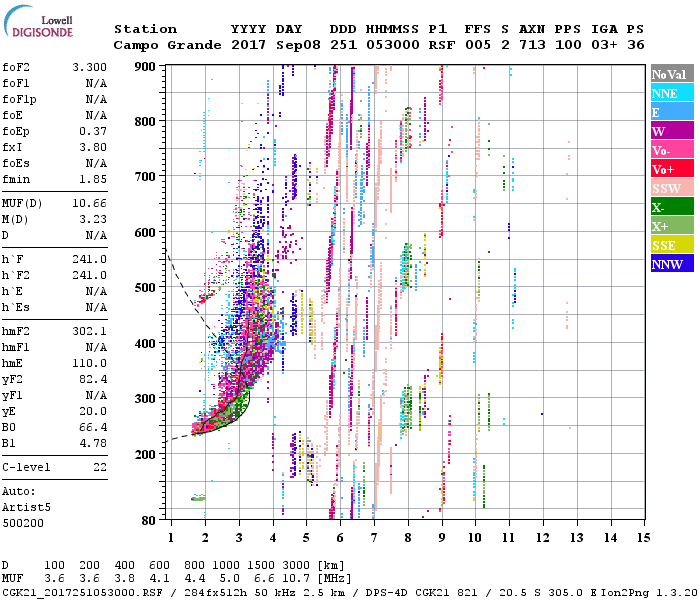Click the yE value 20.0
Screen dimensions: 700x600
[93, 412]
